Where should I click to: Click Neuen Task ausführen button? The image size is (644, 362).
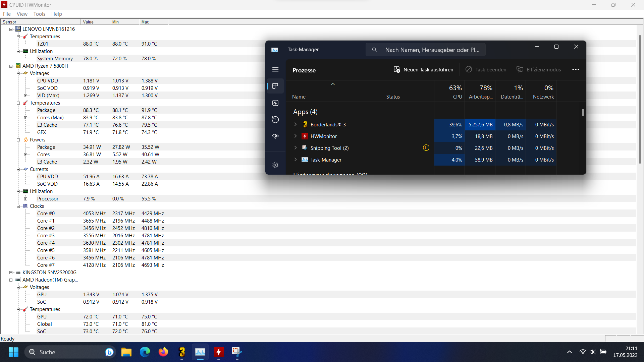pyautogui.click(x=423, y=69)
